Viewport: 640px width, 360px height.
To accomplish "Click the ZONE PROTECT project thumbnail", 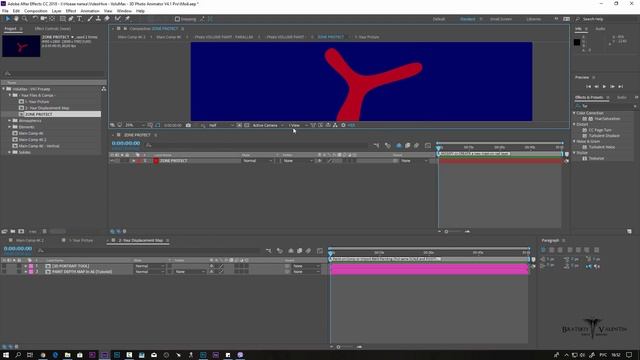I will 21,46.
